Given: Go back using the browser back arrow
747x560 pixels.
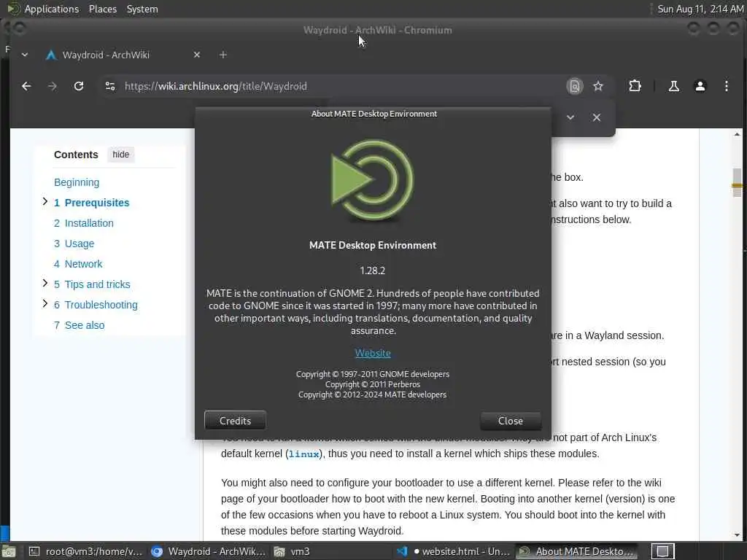Looking at the screenshot, I should [26, 86].
